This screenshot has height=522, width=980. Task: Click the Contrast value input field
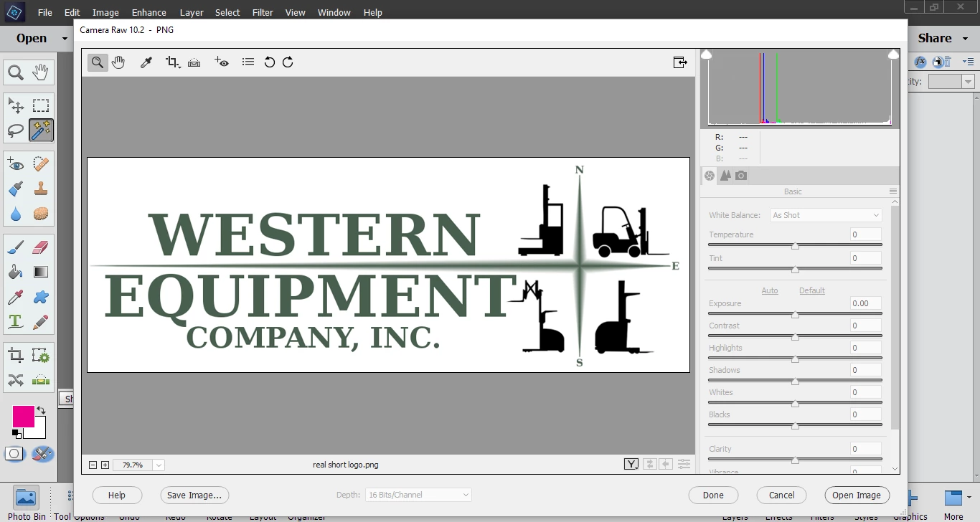pos(866,326)
